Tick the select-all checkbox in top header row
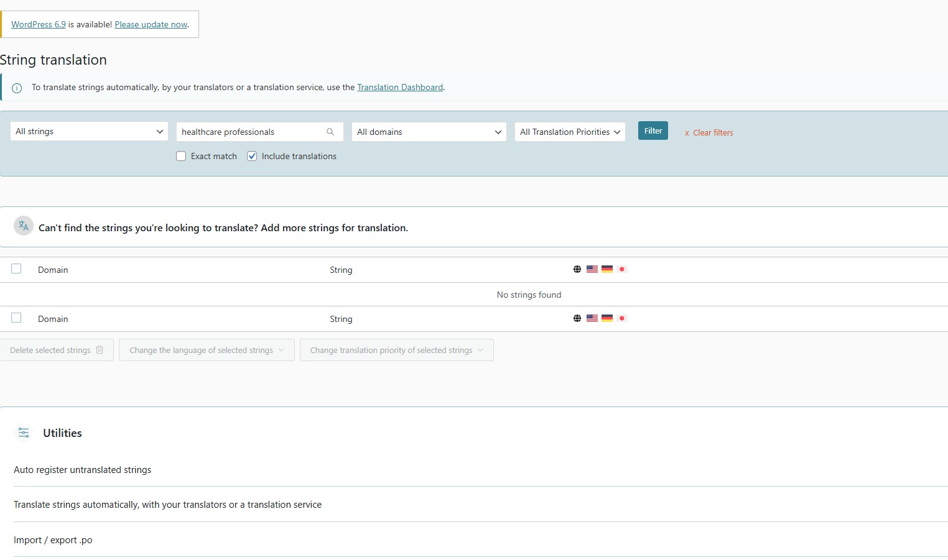The width and height of the screenshot is (948, 560). (x=16, y=269)
